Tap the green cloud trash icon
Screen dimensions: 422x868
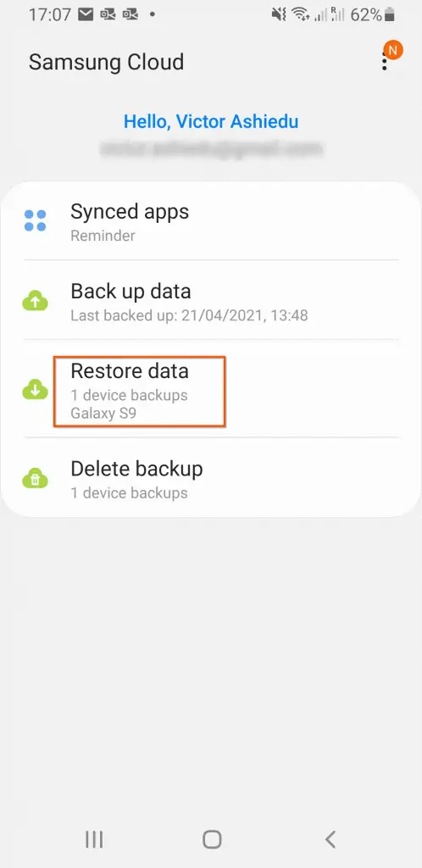(x=36, y=479)
